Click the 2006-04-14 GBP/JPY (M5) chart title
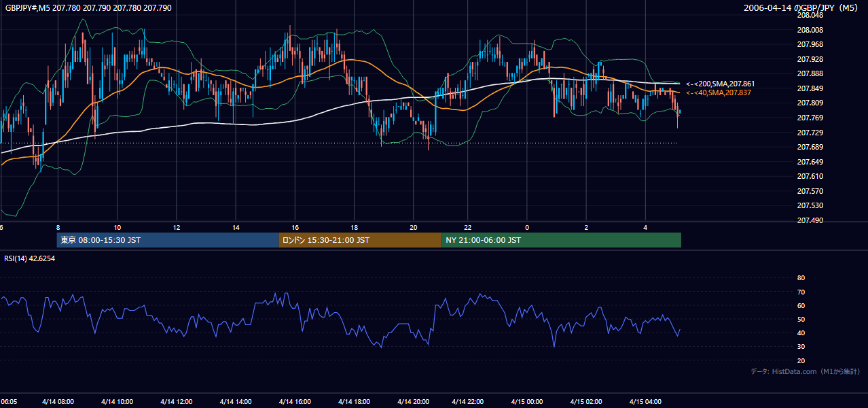This screenshot has height=408, width=868. pos(801,7)
